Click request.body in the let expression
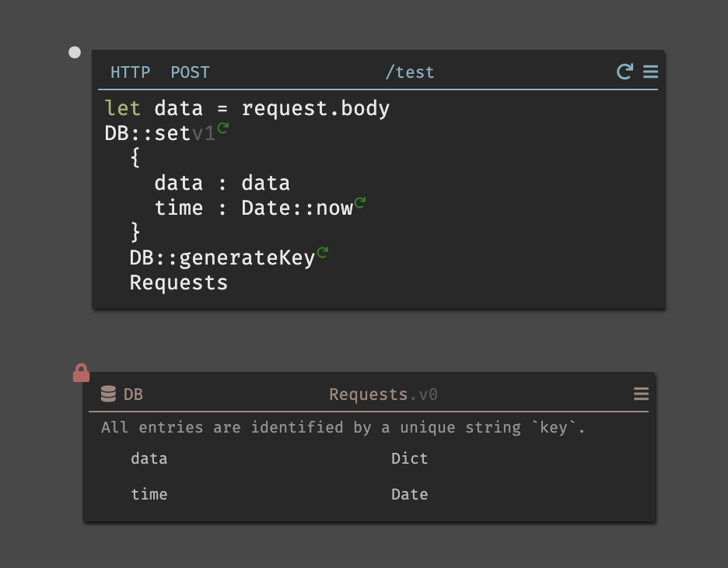The width and height of the screenshot is (728, 568). [315, 108]
